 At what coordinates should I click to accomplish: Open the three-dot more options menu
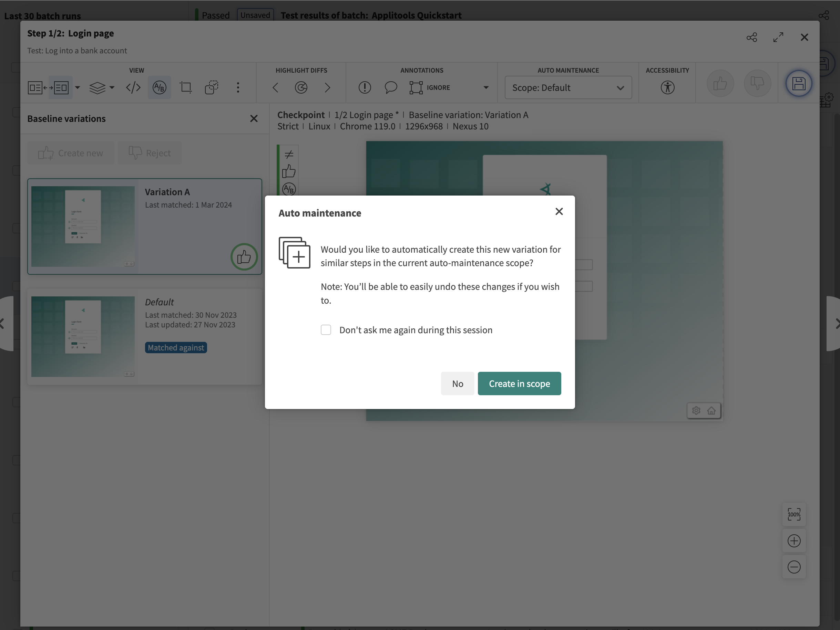coord(238,88)
